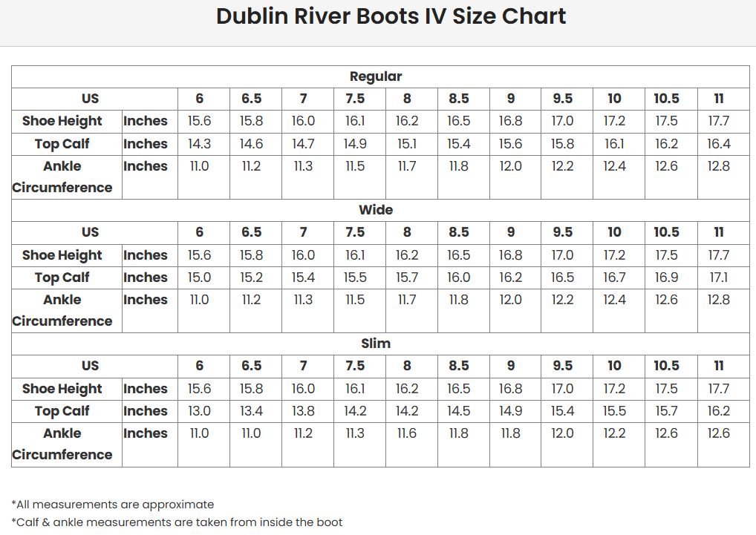The width and height of the screenshot is (756, 535).
Task: Click Slim Shoe Height value "17.5" for size 10.5
Action: tap(666, 388)
